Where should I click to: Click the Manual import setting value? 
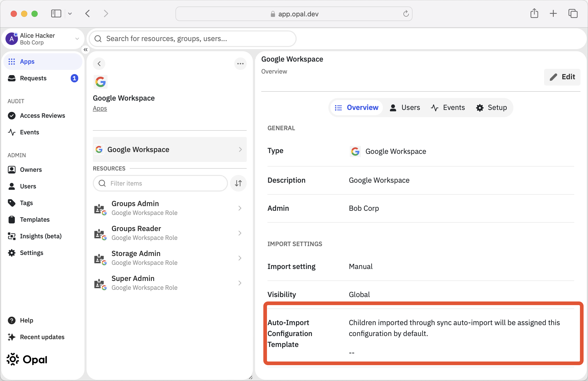click(x=361, y=267)
